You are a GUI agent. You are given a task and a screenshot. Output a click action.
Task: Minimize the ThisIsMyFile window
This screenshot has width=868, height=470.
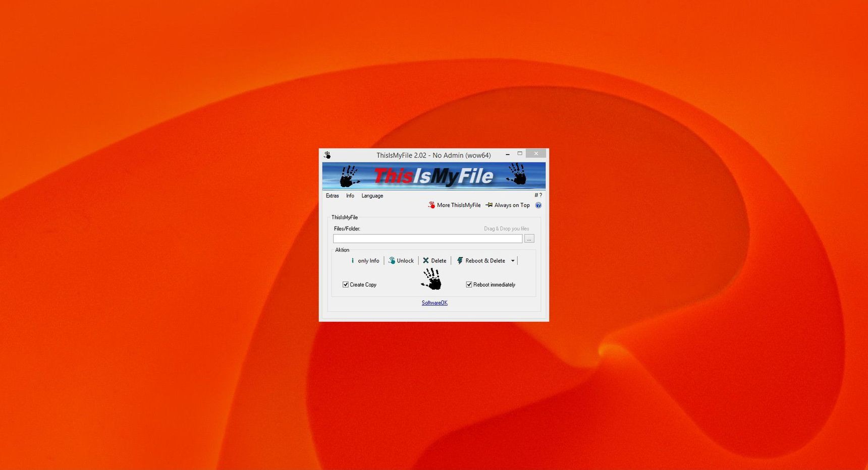click(508, 154)
